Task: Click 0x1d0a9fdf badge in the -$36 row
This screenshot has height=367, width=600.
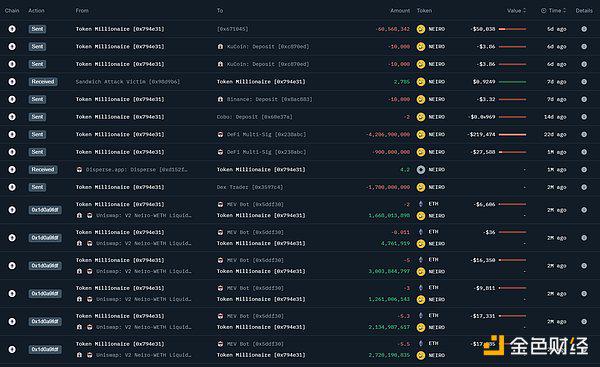Action: [45, 238]
